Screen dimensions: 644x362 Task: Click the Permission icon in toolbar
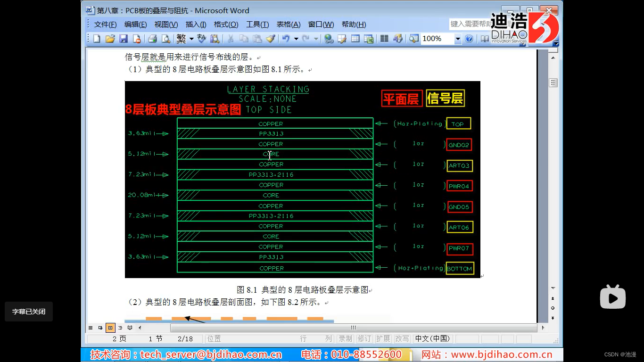136,39
